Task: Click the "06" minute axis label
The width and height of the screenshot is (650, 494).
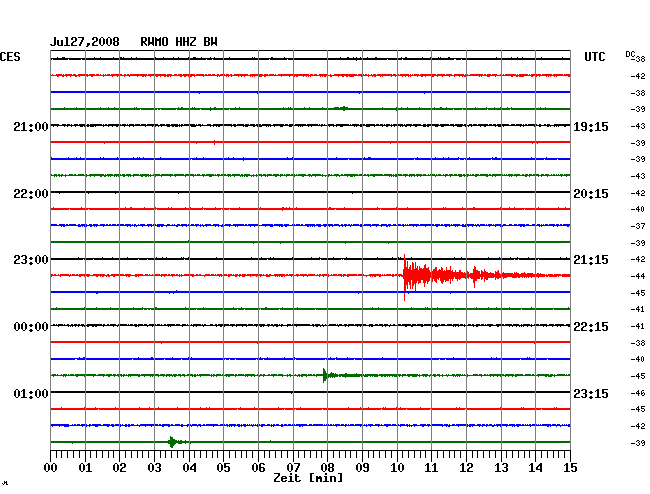Action: (258, 468)
